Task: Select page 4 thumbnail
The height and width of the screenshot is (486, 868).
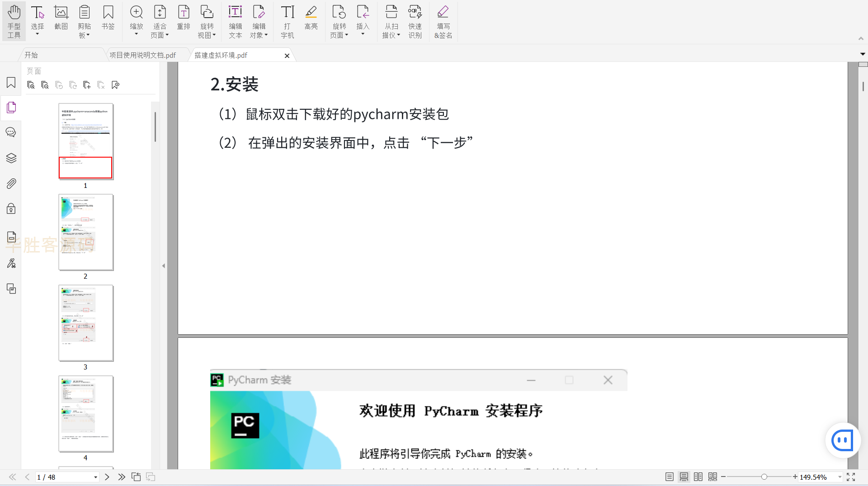Action: pyautogui.click(x=86, y=414)
